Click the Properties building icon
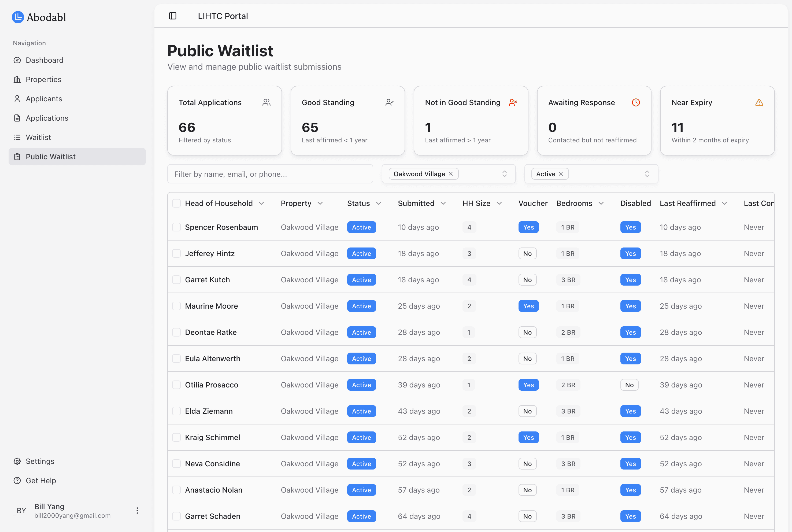Viewport: 792px width, 532px height. [17, 79]
